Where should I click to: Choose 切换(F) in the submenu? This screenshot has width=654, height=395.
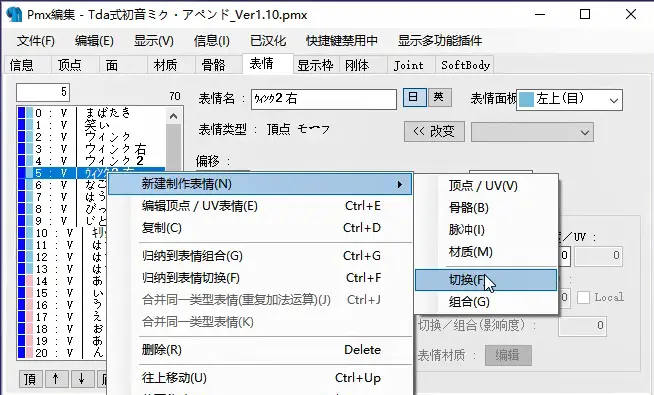point(486,280)
